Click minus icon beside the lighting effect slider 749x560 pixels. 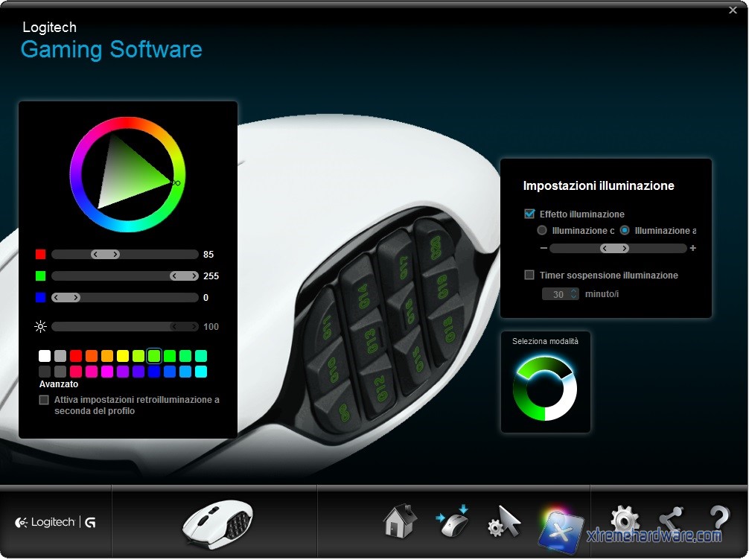click(544, 249)
